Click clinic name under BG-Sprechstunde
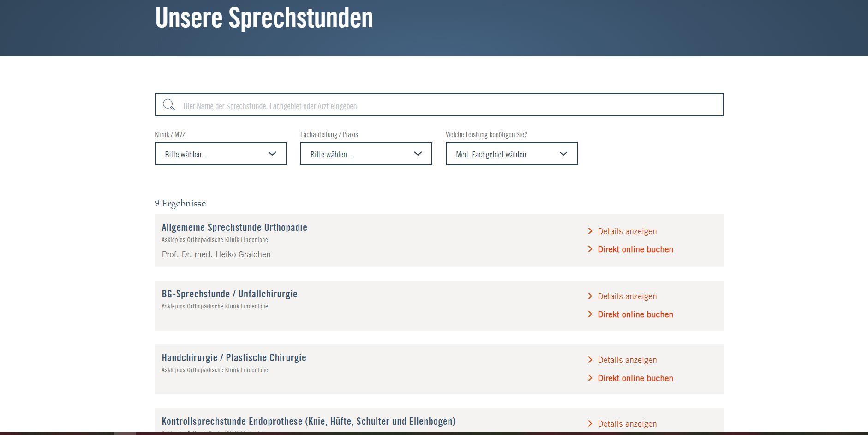This screenshot has width=868, height=435. tap(215, 306)
